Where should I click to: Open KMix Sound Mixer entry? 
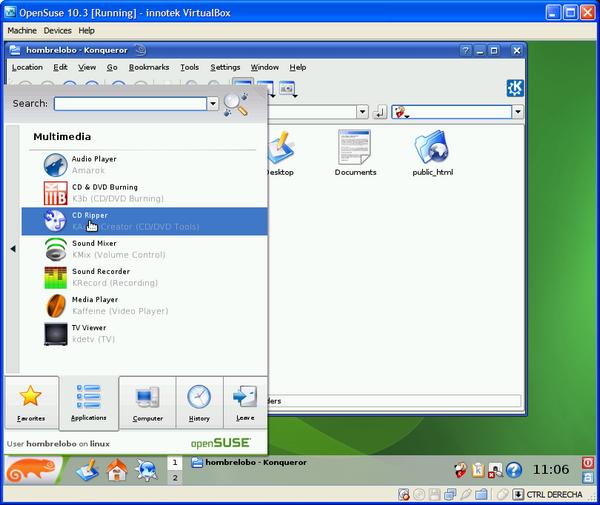click(144, 249)
